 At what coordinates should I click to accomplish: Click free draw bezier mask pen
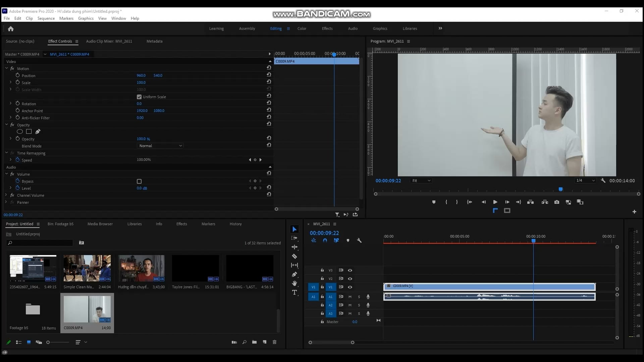pos(38,132)
